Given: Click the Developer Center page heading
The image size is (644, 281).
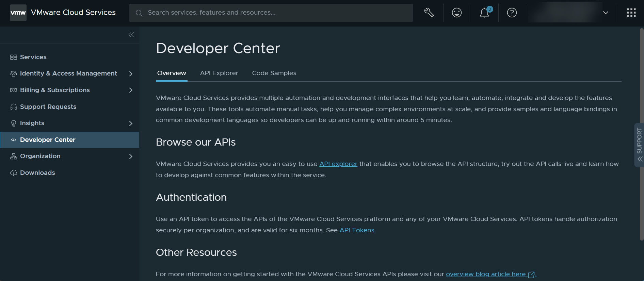Looking at the screenshot, I should pos(218,48).
